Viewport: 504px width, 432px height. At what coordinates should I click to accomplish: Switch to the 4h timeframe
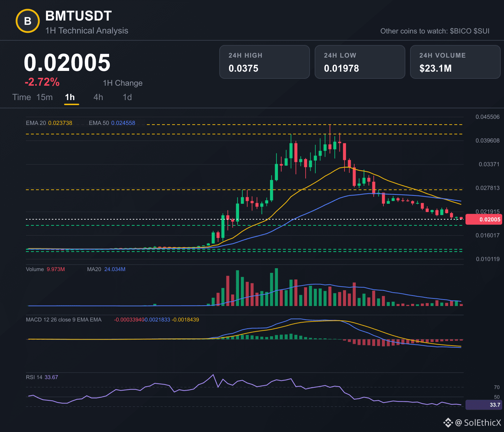click(x=98, y=97)
